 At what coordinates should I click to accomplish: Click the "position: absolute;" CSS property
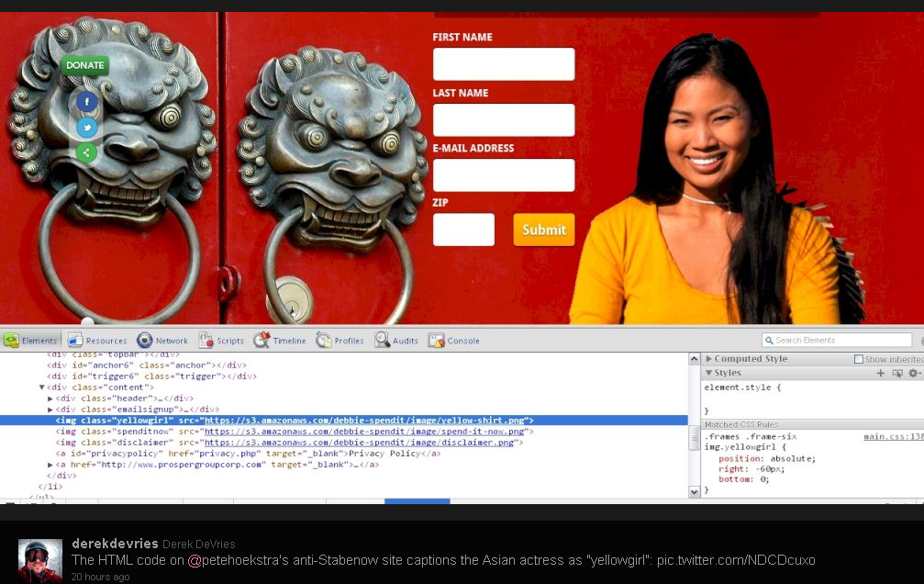click(x=767, y=458)
